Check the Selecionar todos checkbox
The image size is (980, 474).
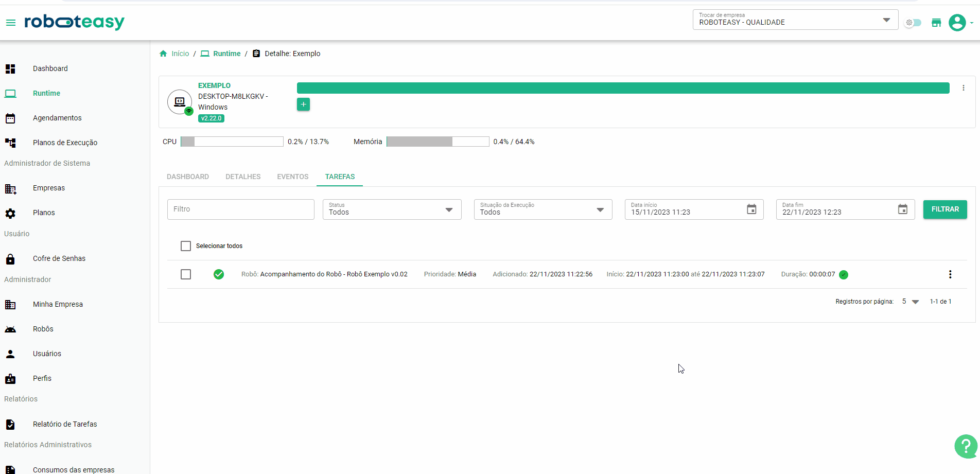(x=186, y=246)
